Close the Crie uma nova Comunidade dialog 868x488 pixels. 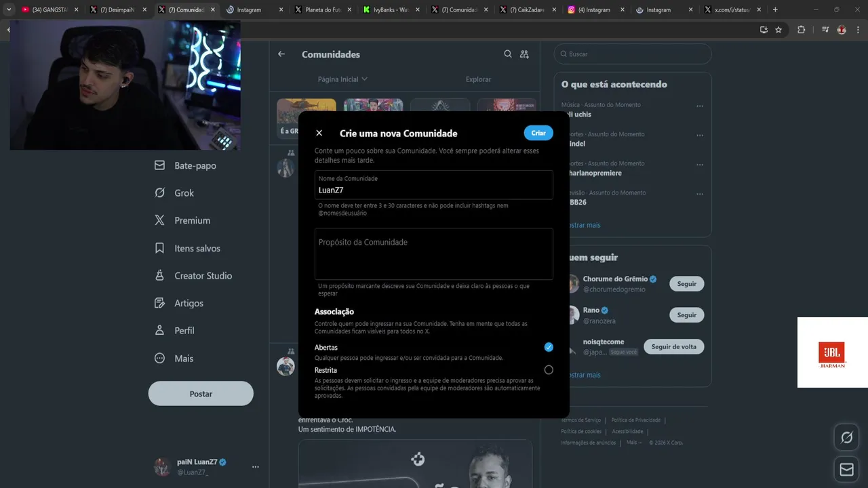click(319, 133)
